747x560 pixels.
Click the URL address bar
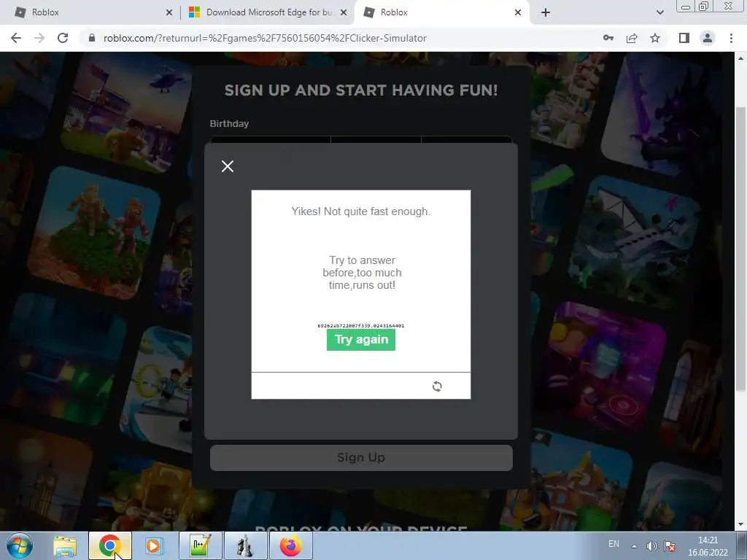point(339,38)
